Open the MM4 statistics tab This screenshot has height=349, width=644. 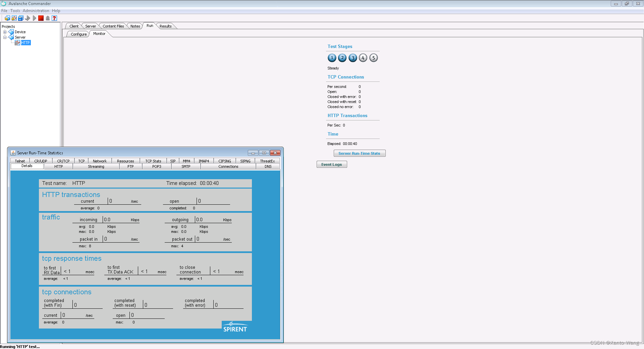[186, 161]
